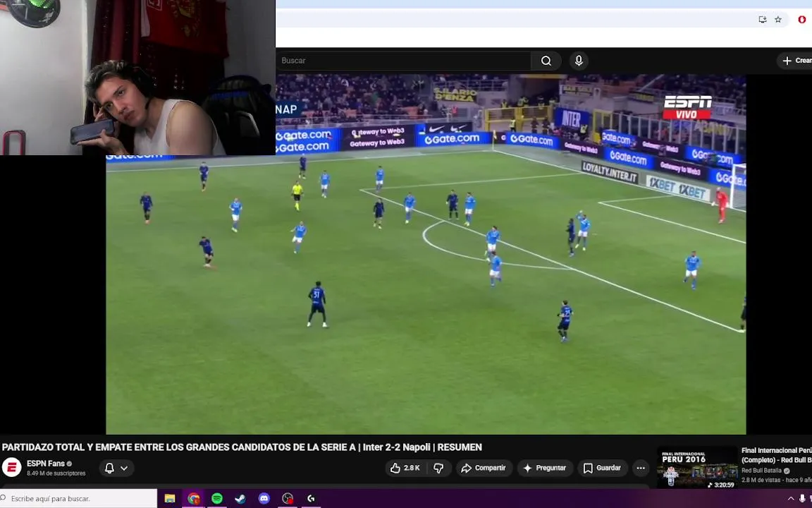Toggle the notification bell for ESPN Fans
812x508 pixels.
tap(109, 468)
